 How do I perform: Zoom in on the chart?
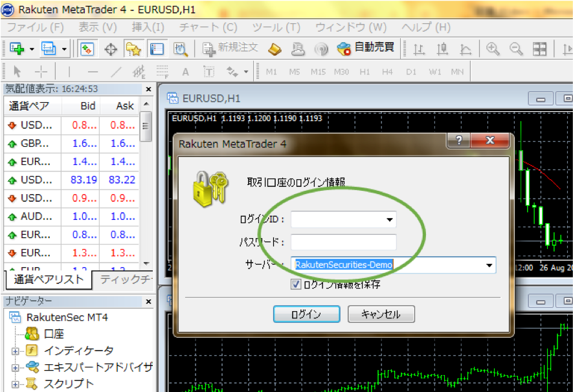click(x=493, y=49)
